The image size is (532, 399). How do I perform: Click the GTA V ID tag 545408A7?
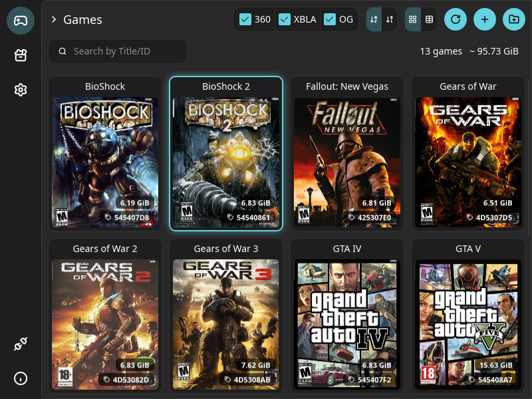click(x=491, y=379)
